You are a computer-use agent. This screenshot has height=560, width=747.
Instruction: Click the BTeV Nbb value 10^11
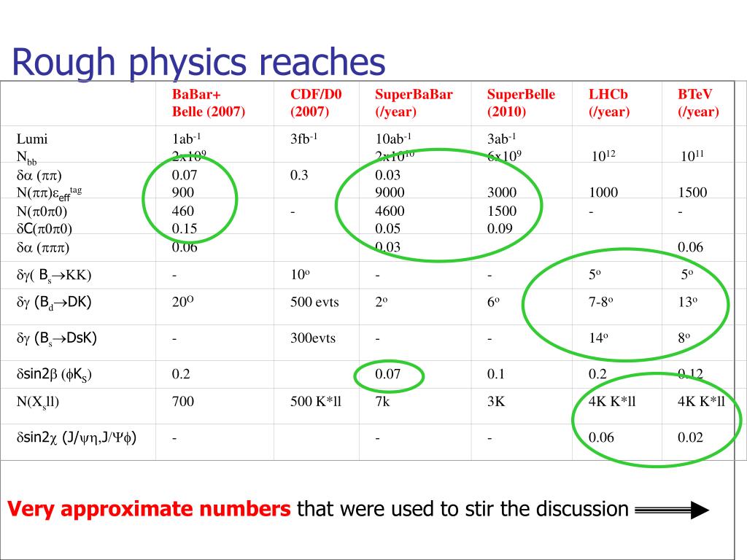click(x=692, y=156)
